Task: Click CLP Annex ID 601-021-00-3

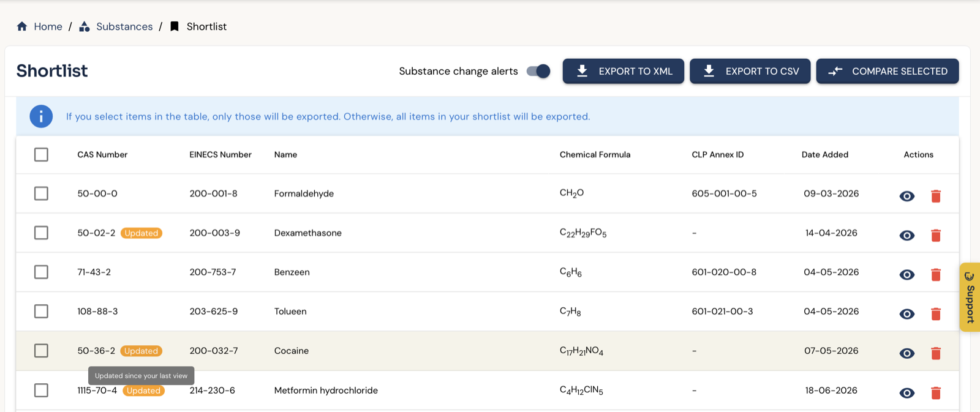Action: pyautogui.click(x=722, y=311)
